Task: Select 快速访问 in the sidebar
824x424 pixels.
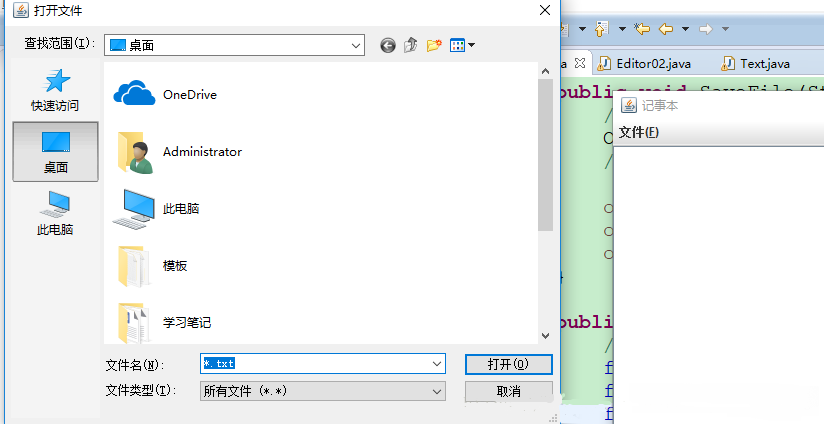Action: point(55,90)
